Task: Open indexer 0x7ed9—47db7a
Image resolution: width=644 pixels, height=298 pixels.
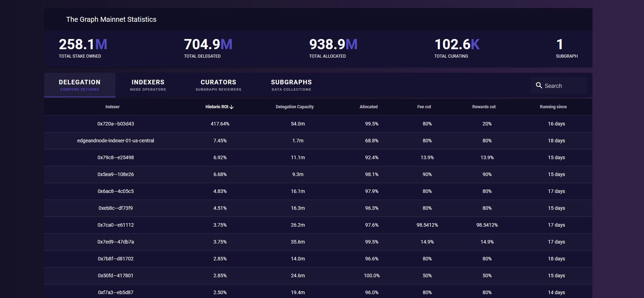Action: coord(116,242)
